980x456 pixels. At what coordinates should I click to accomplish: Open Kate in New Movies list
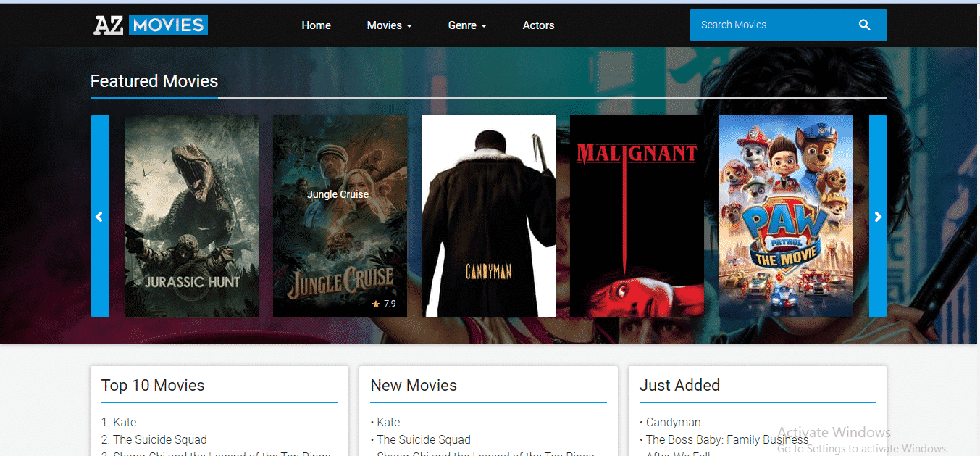388,422
